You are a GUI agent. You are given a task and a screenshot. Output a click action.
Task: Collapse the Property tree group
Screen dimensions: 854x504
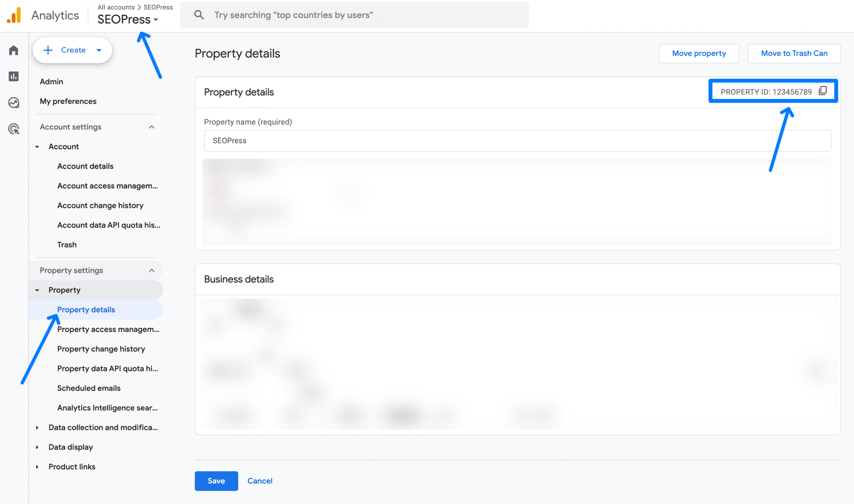tap(37, 291)
